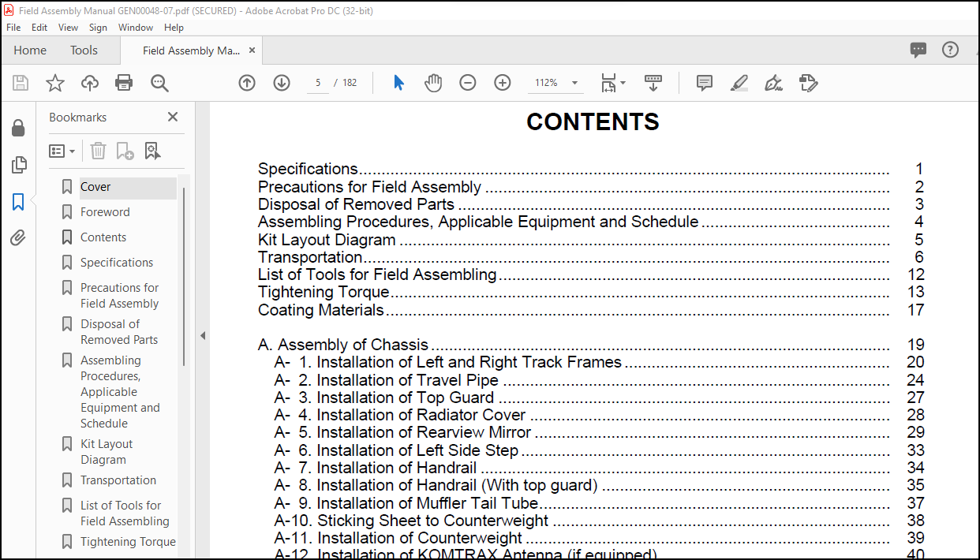Toggle the bookmarks panel icon
Viewport: 980px width, 560px height.
(18, 202)
